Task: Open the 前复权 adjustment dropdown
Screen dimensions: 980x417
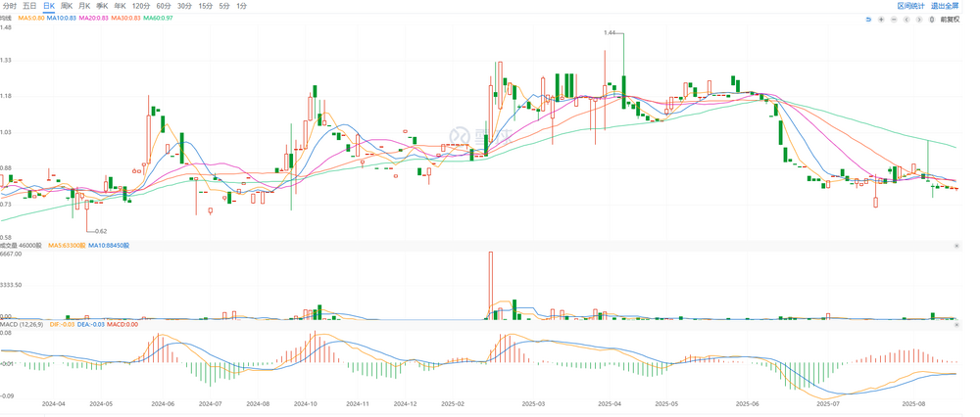Action: click(950, 20)
